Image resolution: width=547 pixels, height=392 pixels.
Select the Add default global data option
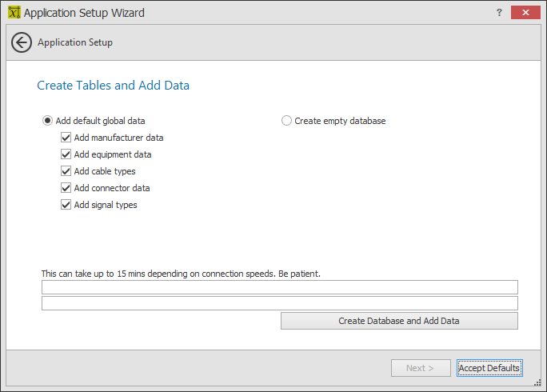(x=48, y=121)
